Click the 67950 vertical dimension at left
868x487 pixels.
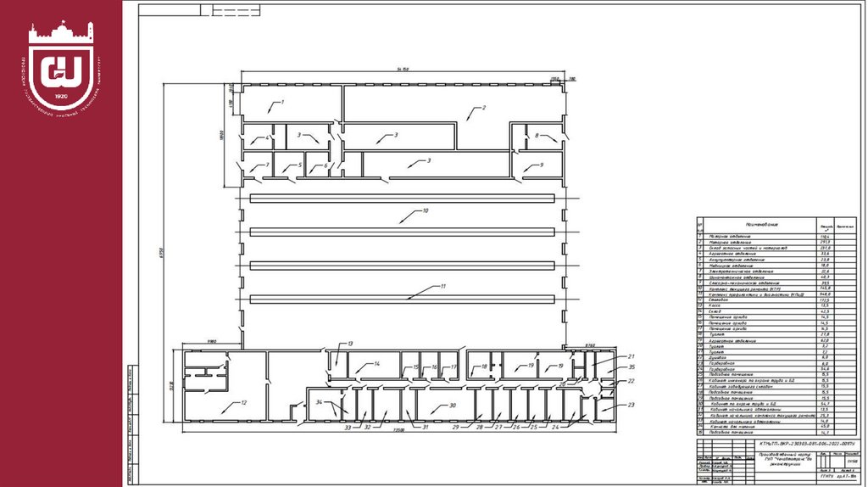pos(162,253)
